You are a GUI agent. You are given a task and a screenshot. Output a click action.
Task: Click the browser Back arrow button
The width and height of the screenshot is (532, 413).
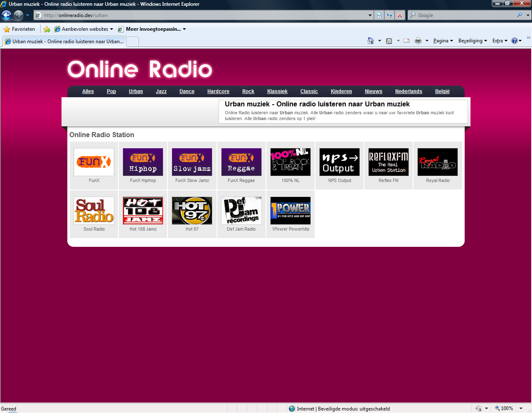click(x=6, y=15)
